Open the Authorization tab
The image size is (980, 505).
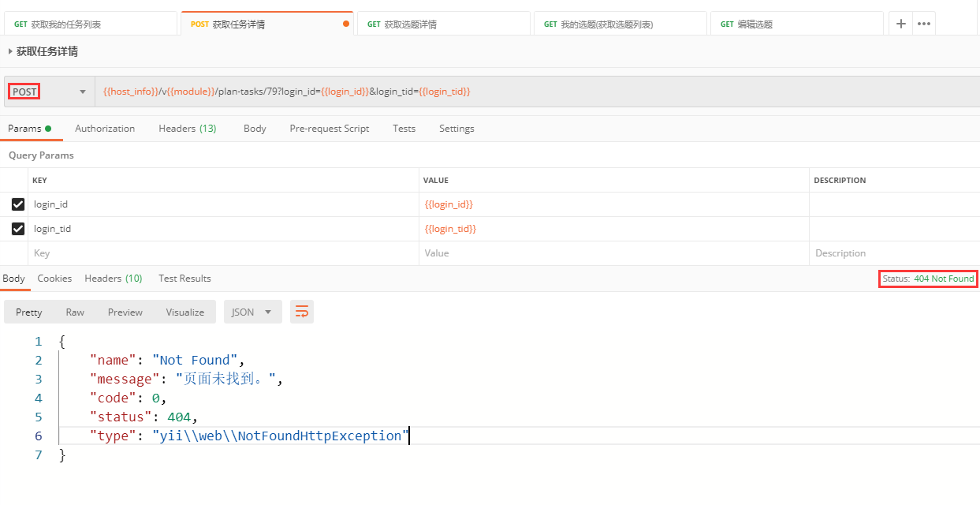click(105, 129)
